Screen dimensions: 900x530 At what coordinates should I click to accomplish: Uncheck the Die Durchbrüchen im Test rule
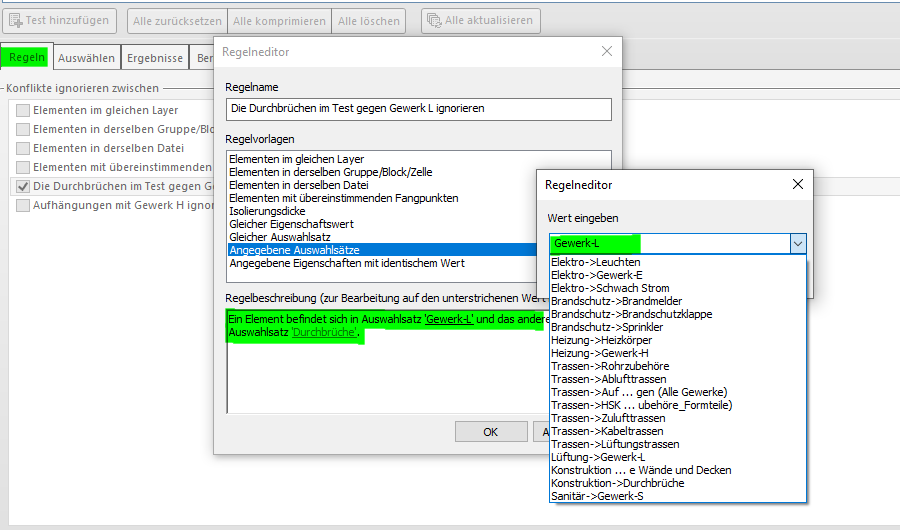(x=22, y=186)
